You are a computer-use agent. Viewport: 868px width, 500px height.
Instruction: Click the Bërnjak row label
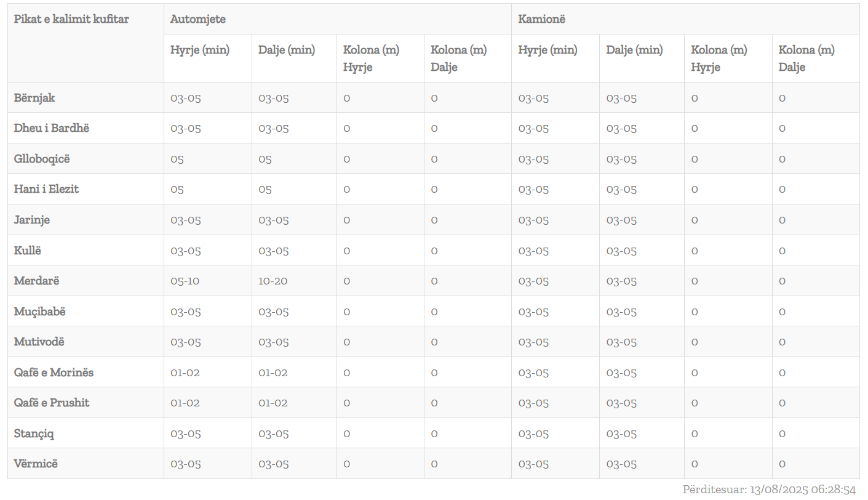(x=34, y=98)
